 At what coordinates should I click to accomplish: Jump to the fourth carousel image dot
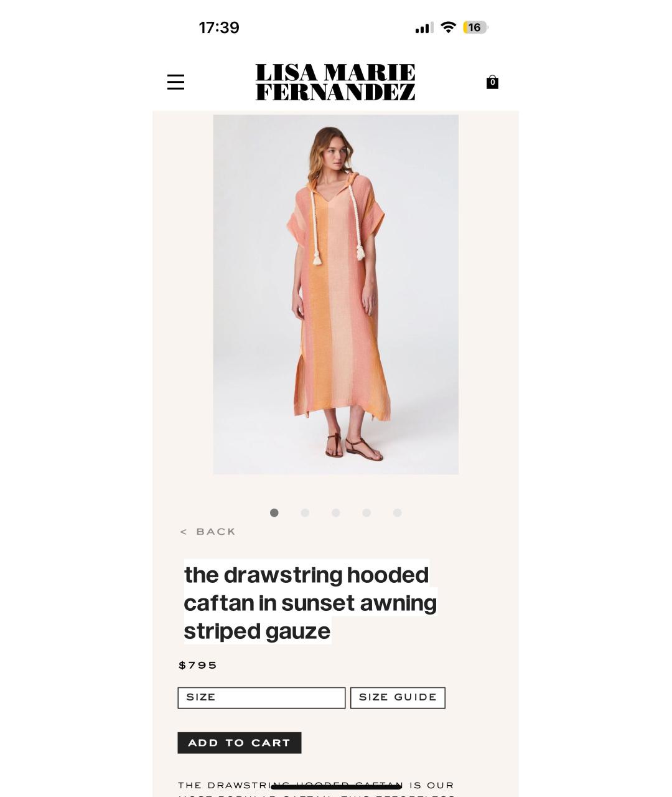(366, 512)
